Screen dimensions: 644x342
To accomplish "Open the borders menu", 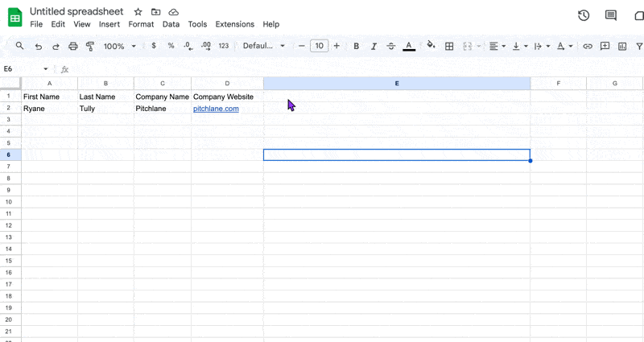I will click(x=449, y=46).
